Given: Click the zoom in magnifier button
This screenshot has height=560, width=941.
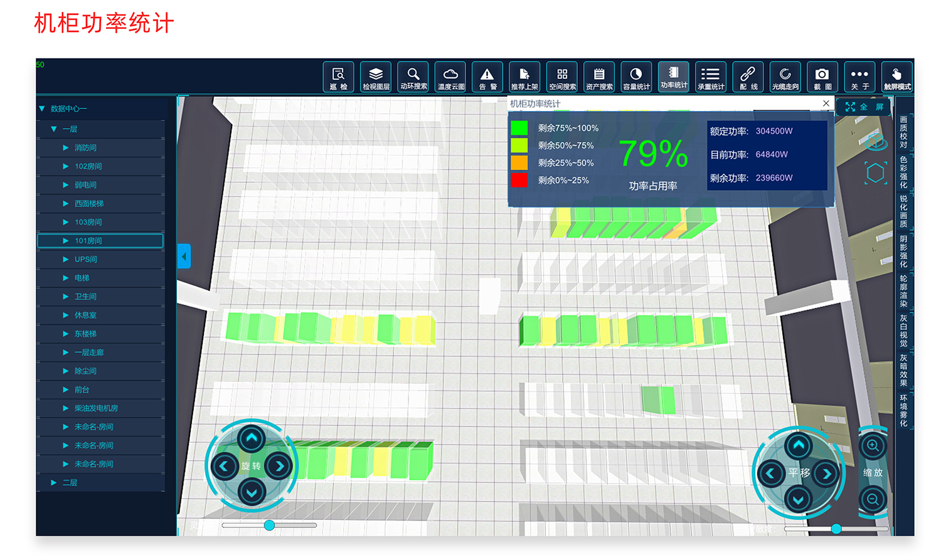Looking at the screenshot, I should 873,446.
